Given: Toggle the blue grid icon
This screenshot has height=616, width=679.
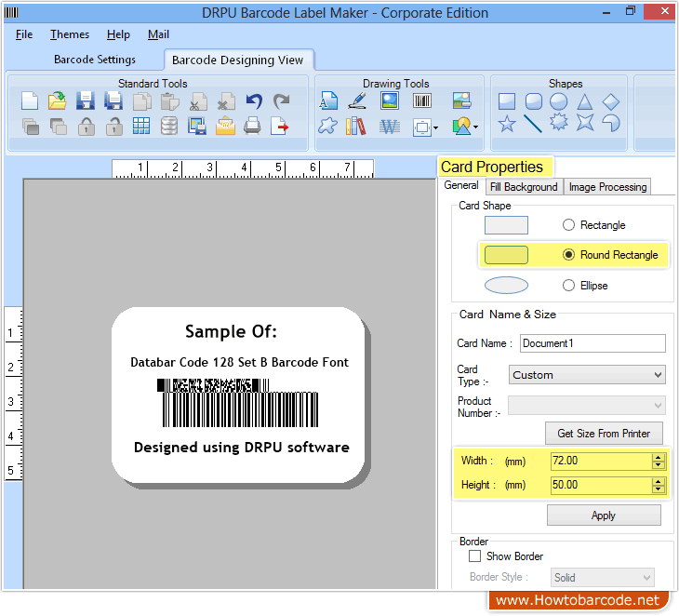Looking at the screenshot, I should tap(141, 127).
